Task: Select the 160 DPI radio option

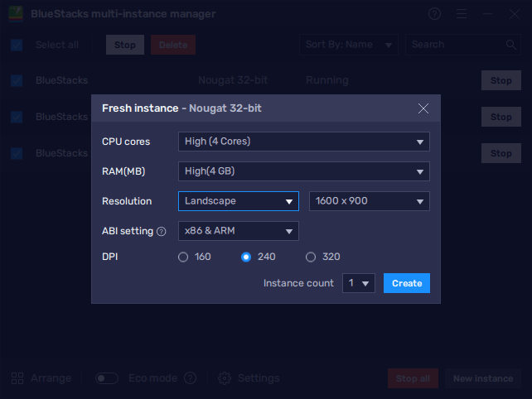Action: pyautogui.click(x=183, y=257)
